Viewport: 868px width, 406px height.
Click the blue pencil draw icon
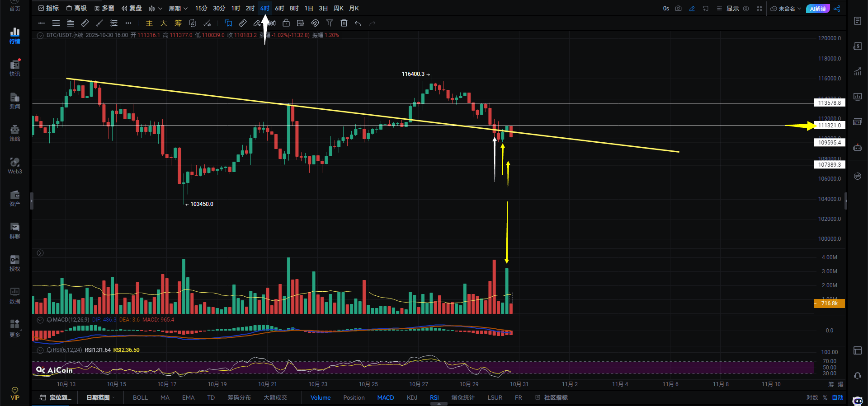point(692,9)
